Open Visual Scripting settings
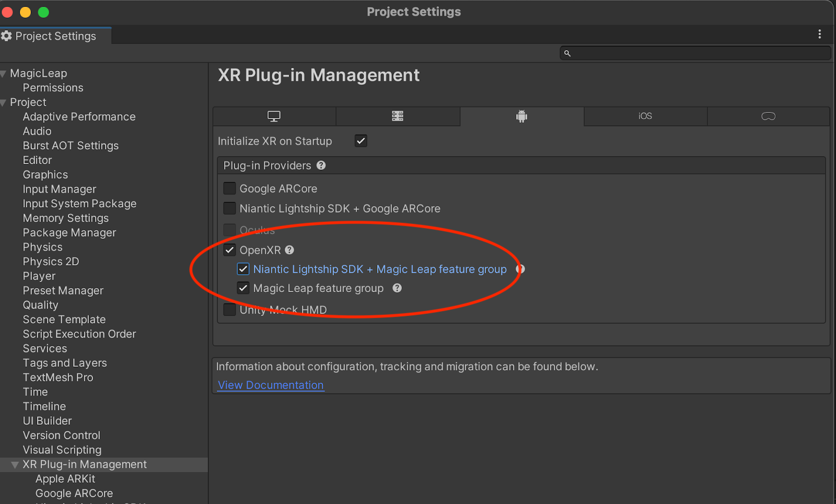The image size is (836, 504). [x=62, y=450]
